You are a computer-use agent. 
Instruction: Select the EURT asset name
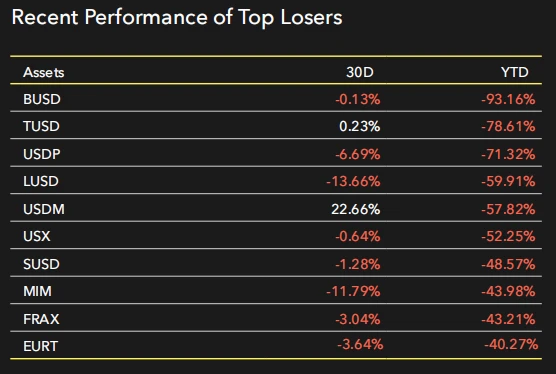pos(40,346)
